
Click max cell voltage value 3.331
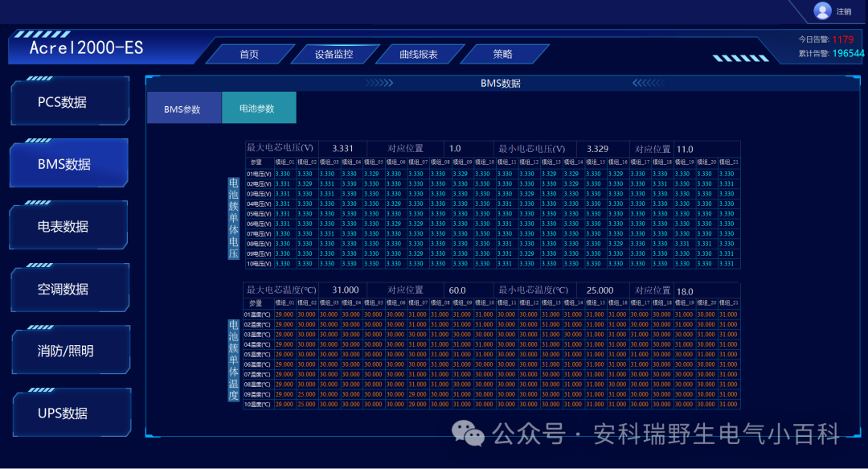[342, 149]
